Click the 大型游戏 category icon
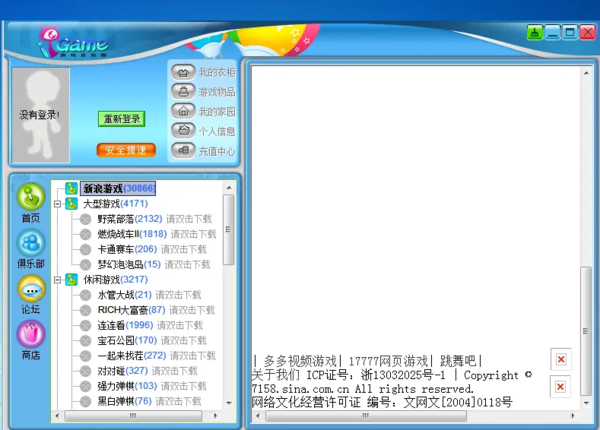 coord(71,204)
